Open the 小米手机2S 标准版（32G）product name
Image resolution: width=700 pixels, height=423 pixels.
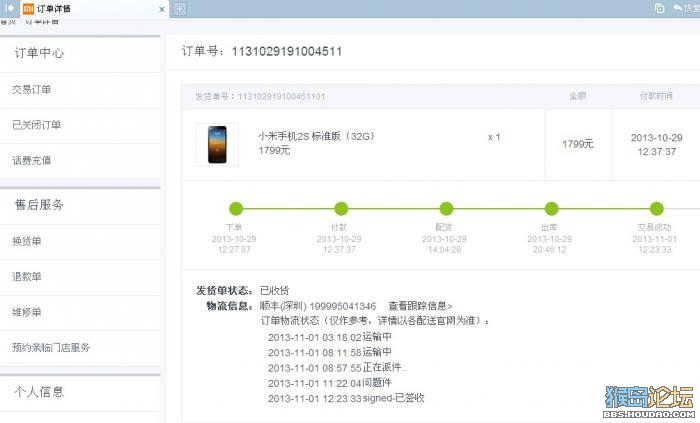pyautogui.click(x=316, y=136)
